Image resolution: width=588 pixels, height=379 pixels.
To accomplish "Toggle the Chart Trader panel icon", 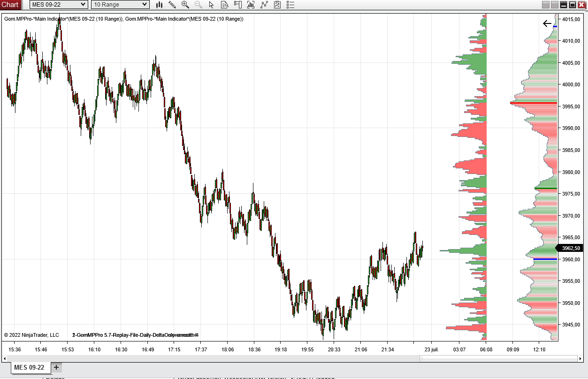I will point(237,5).
